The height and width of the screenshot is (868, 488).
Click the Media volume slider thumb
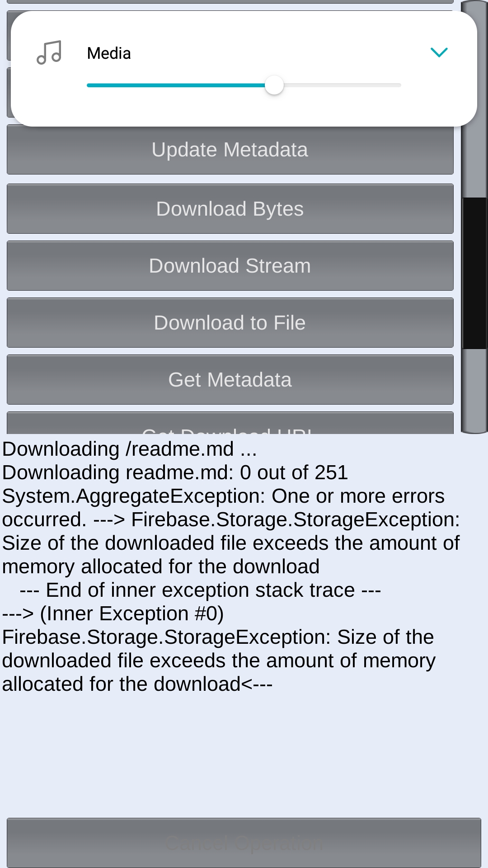[274, 85]
